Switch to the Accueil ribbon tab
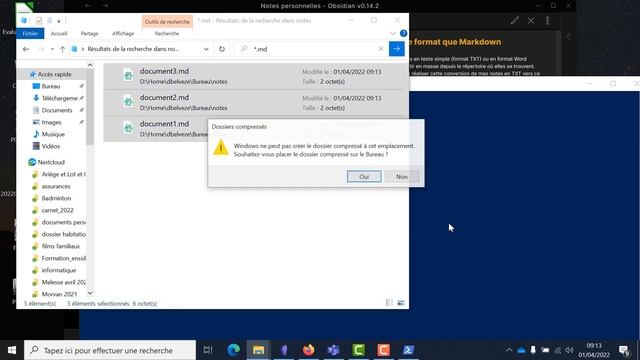This screenshot has width=640, height=360. [59, 33]
